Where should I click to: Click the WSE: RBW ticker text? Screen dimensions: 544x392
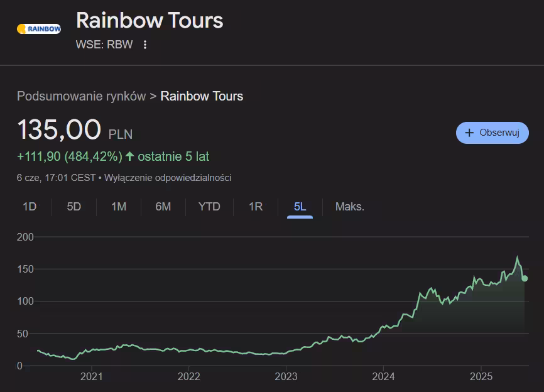[104, 45]
